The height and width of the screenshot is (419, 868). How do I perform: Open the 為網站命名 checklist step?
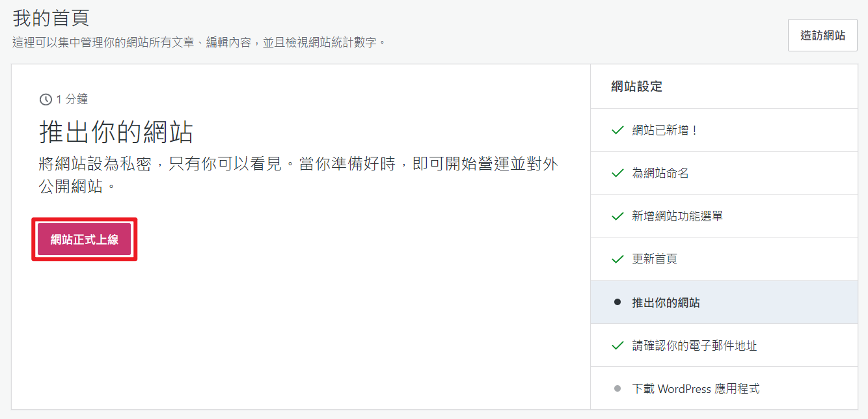[x=660, y=173]
